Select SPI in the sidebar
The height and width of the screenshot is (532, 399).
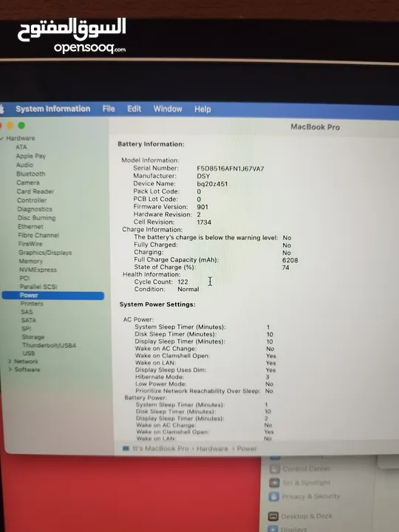pos(26,328)
